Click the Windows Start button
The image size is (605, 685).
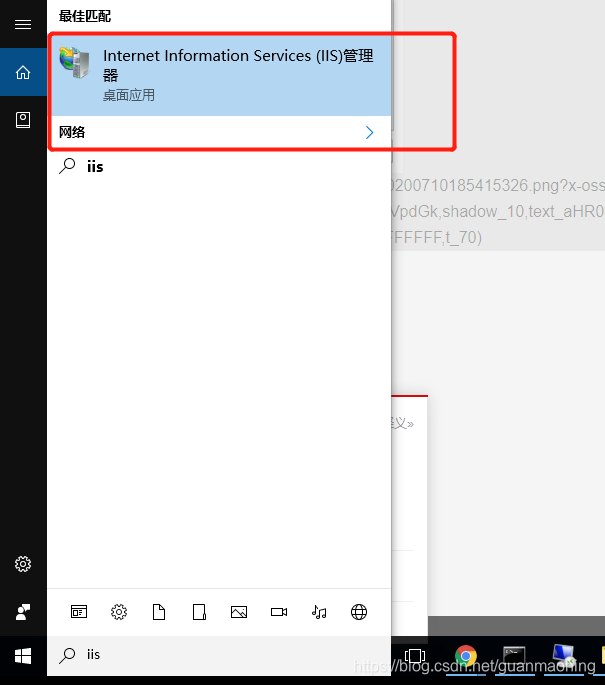point(23,656)
